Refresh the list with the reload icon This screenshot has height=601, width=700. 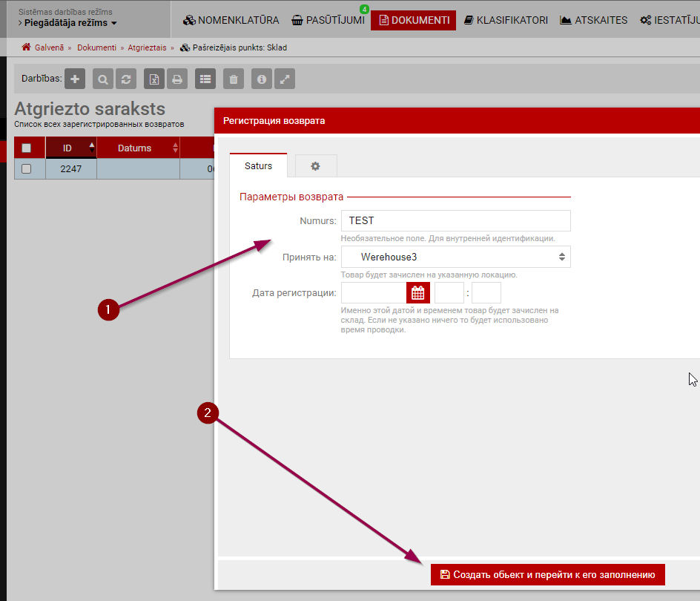click(127, 79)
